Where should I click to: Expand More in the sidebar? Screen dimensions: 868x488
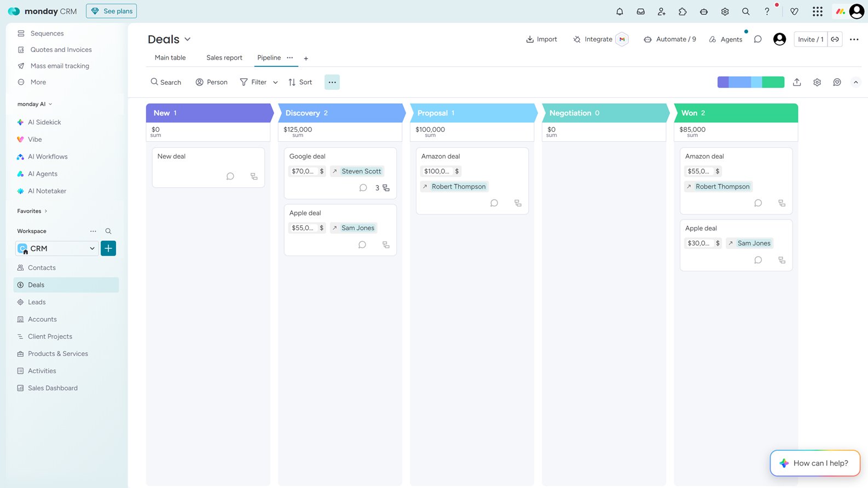click(38, 82)
